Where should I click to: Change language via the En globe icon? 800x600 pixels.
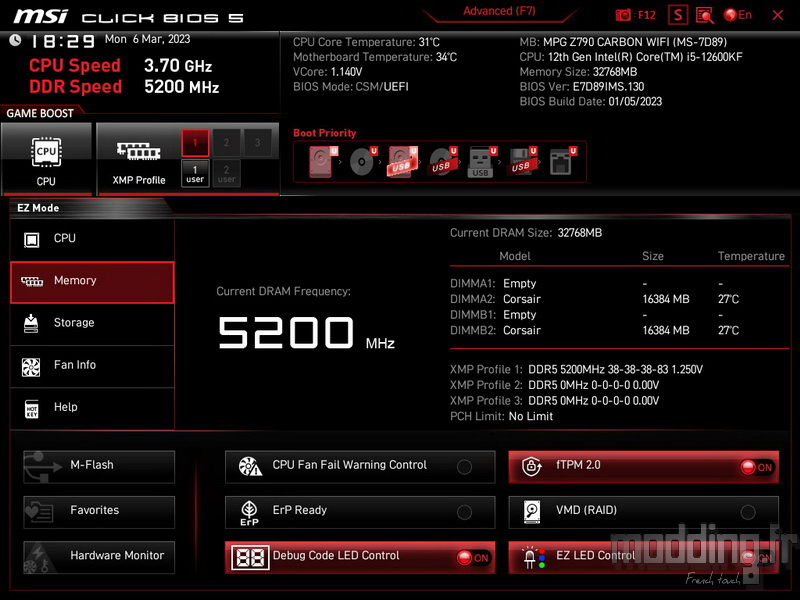click(738, 15)
